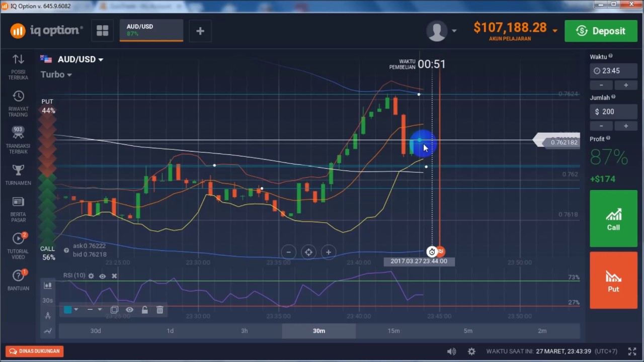Screen dimensions: 644x362
Task: Toggle sound with the speaker icon
Action: (451, 351)
